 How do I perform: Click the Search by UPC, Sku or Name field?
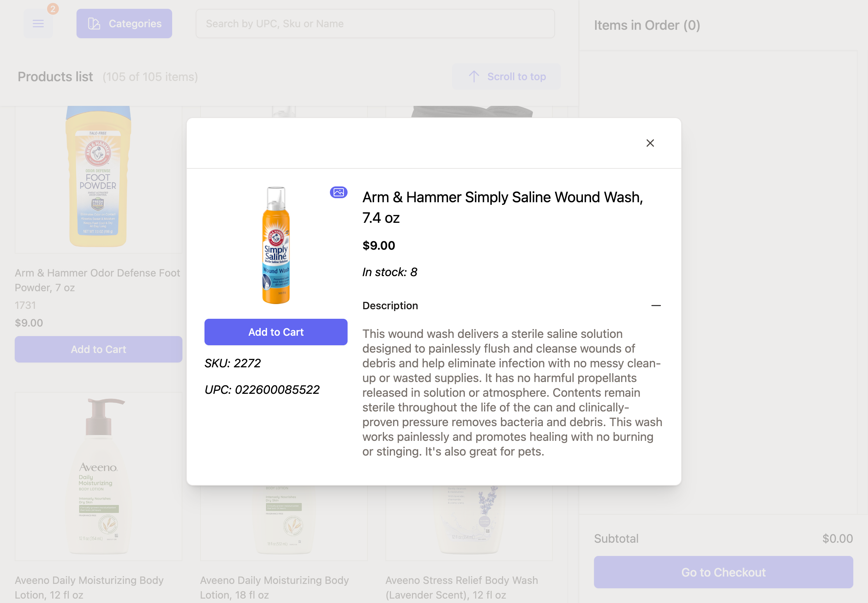374,24
